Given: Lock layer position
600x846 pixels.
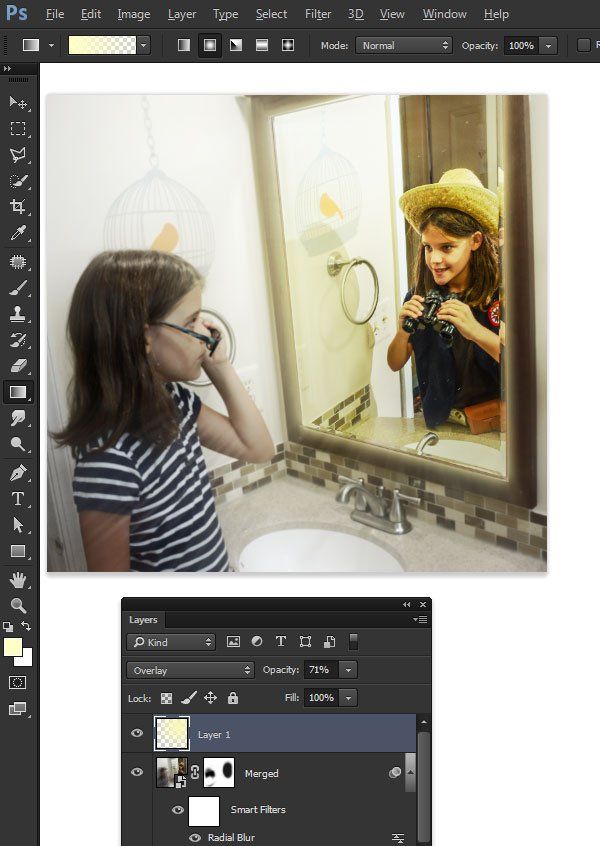Looking at the screenshot, I should point(210,698).
